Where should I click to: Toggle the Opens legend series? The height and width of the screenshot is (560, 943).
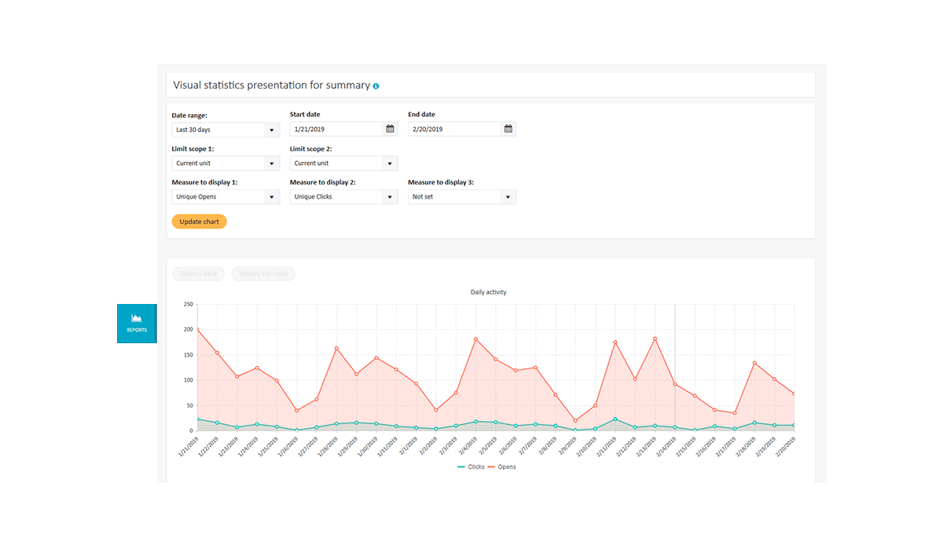[x=503, y=467]
